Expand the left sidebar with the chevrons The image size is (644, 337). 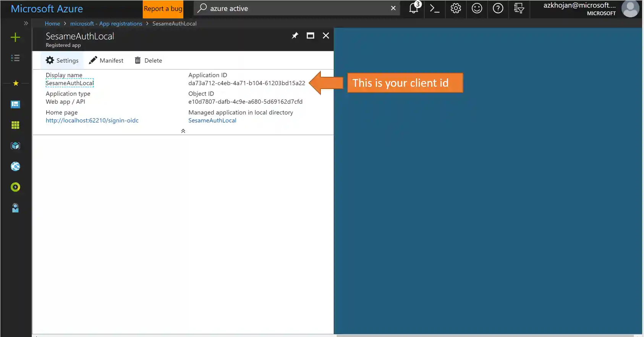(26, 23)
